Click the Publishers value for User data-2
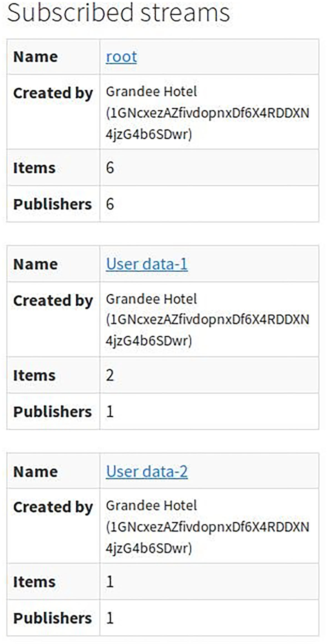The image size is (328, 644). 110,618
